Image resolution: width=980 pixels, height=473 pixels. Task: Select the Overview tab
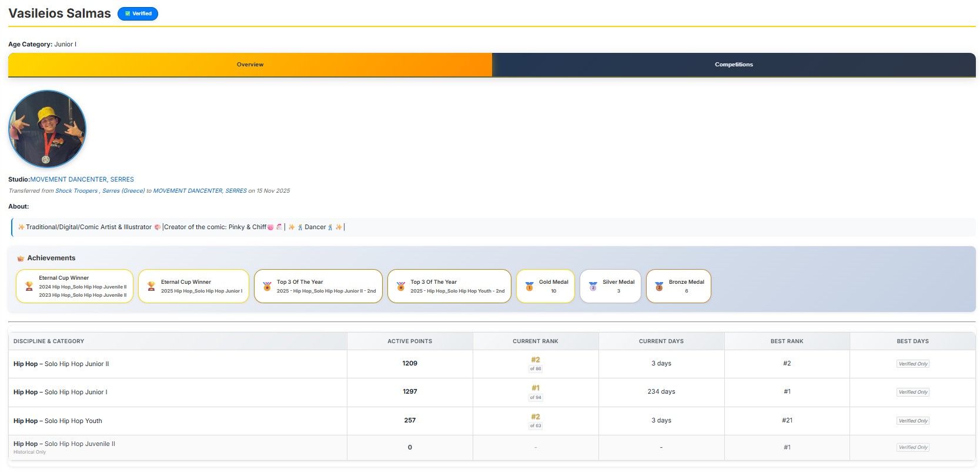tap(250, 65)
